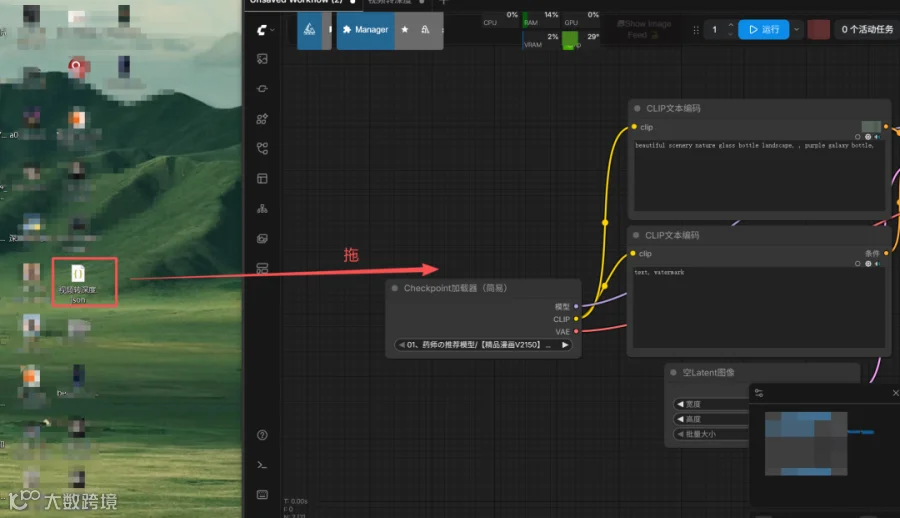
Task: Click the first sidebar icon under the logo
Action: click(262, 59)
